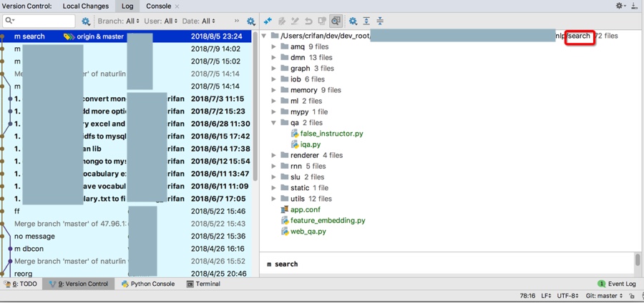Click the Python icon next to web_qa.py
Image resolution: width=644 pixels, height=303 pixels.
[x=284, y=232]
